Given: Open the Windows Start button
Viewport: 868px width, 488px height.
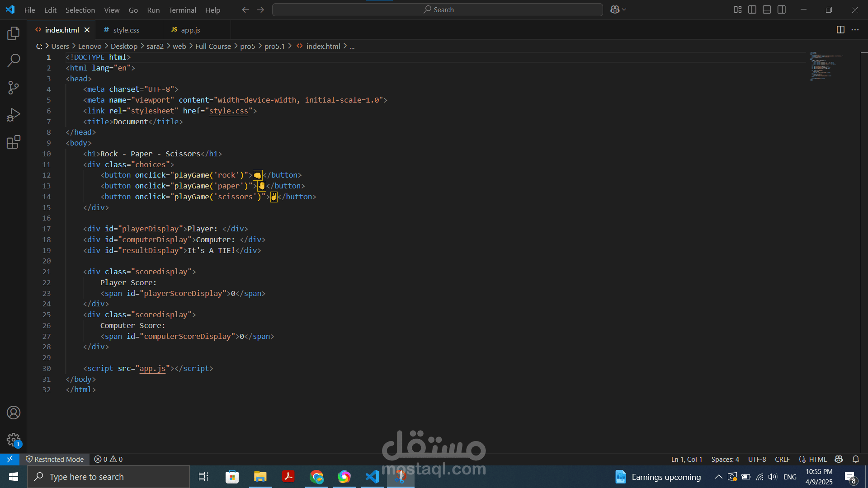Looking at the screenshot, I should 14,477.
